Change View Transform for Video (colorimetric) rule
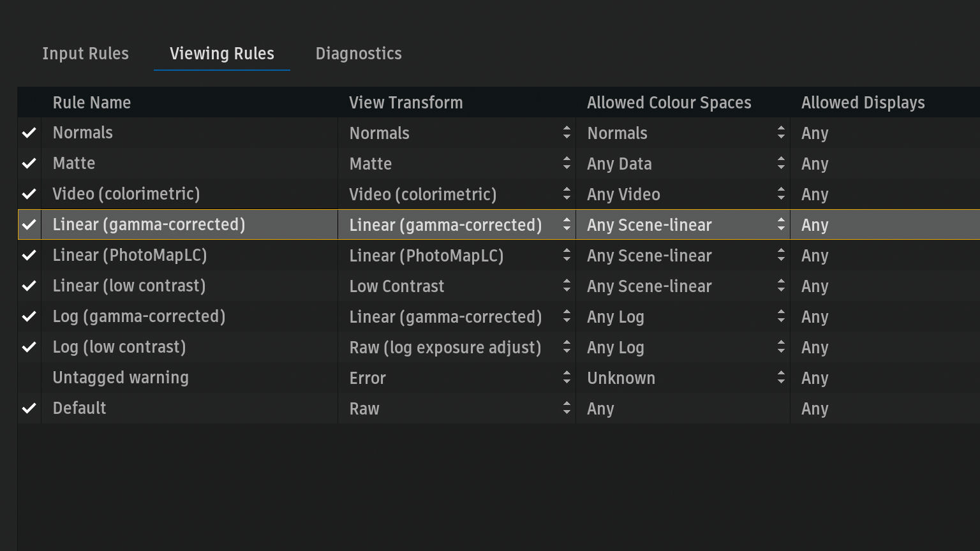This screenshot has height=551, width=980. [x=457, y=194]
